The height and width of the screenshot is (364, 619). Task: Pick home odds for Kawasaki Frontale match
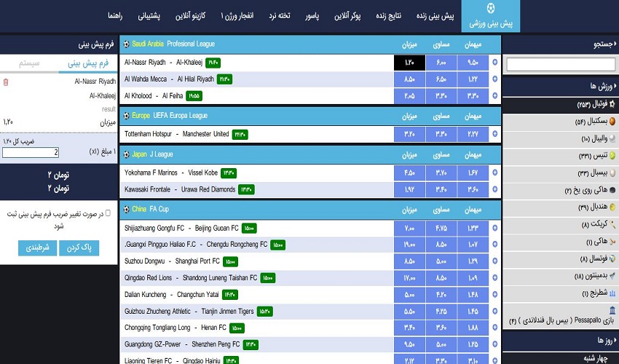coord(409,189)
